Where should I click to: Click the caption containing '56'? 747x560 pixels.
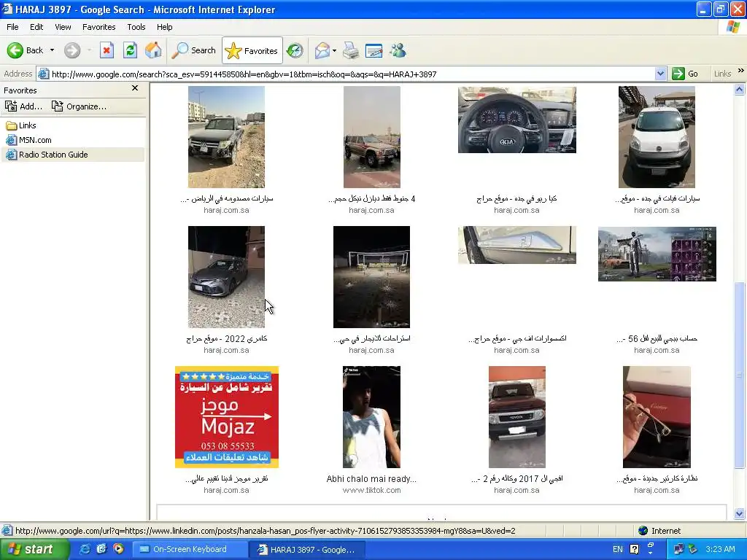pyautogui.click(x=657, y=338)
